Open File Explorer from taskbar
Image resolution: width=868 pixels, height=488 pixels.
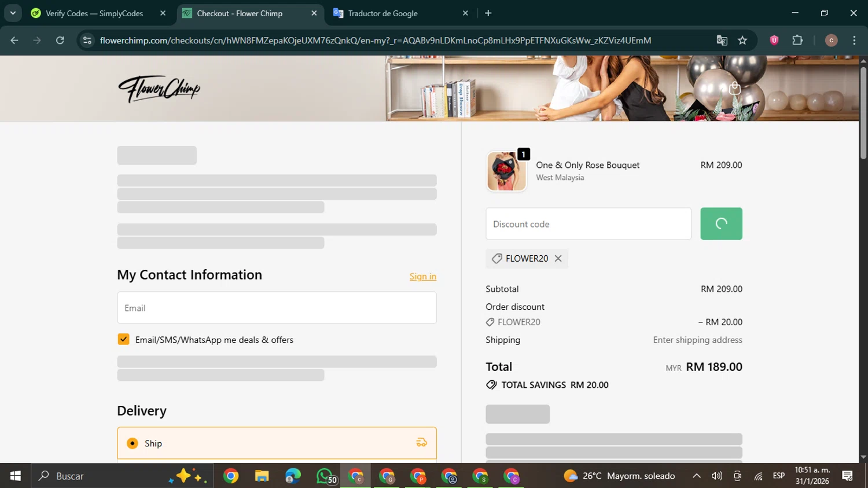click(x=262, y=476)
